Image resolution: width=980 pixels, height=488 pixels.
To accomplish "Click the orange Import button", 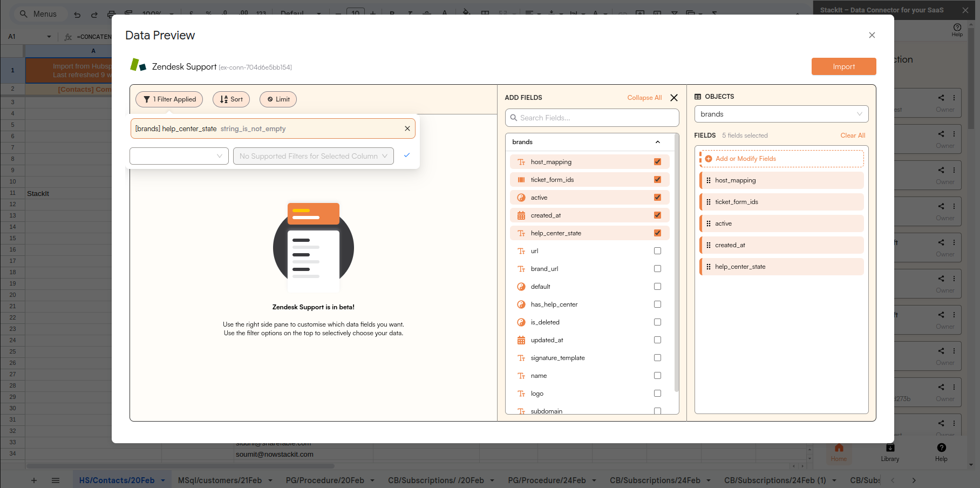I will point(843,66).
